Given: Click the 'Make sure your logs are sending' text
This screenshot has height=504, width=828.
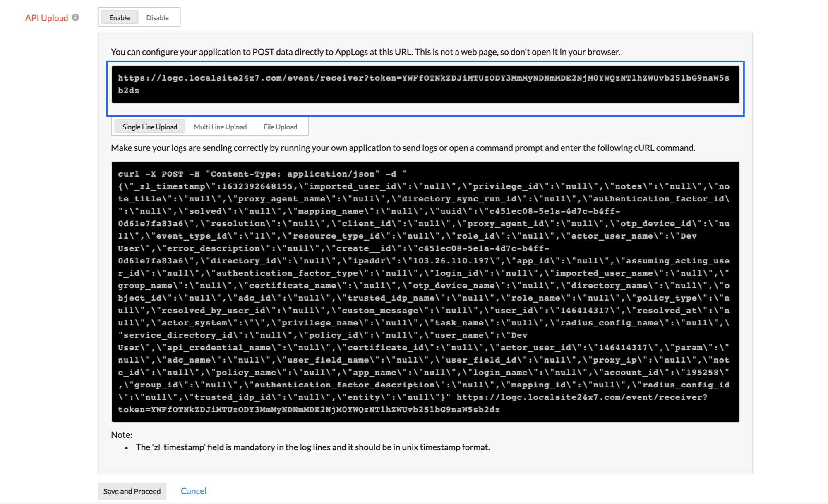Looking at the screenshot, I should [403, 148].
